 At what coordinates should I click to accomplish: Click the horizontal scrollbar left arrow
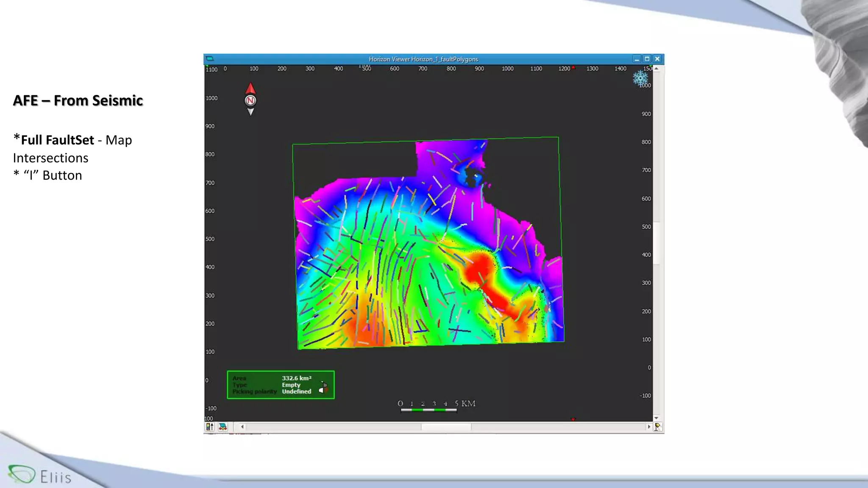pos(242,427)
